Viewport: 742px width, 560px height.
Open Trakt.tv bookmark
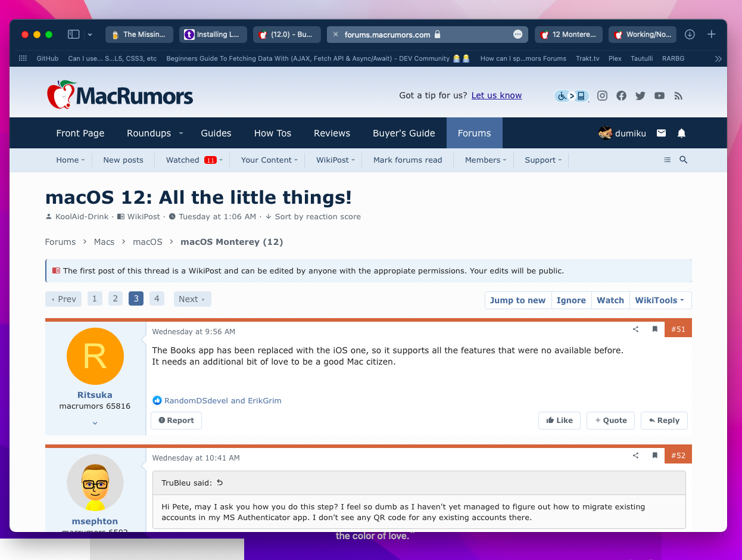[588, 58]
